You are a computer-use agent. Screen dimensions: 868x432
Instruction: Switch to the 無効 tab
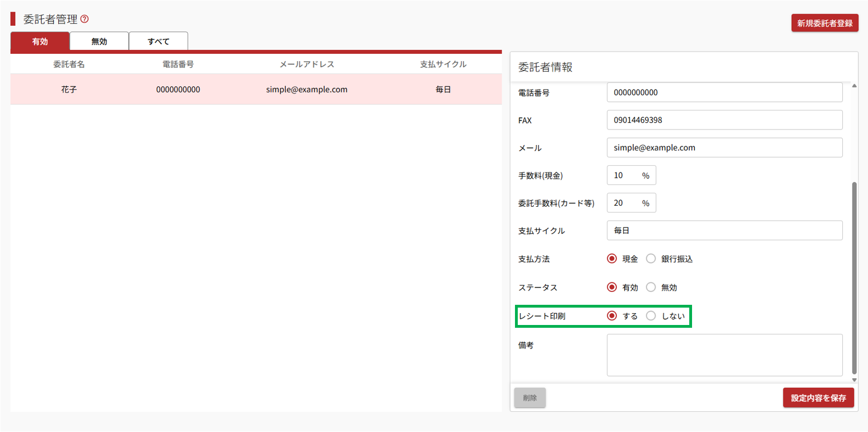coord(99,41)
